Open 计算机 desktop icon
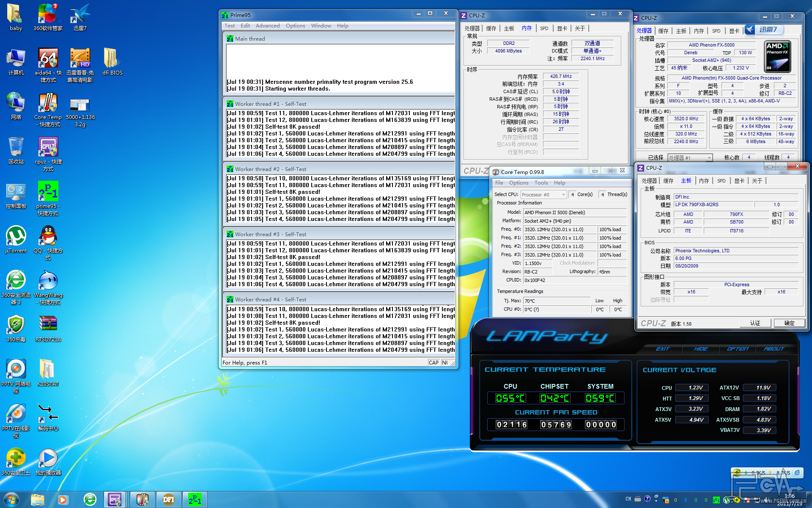Viewport: 812px width, 508px height. click(x=16, y=62)
